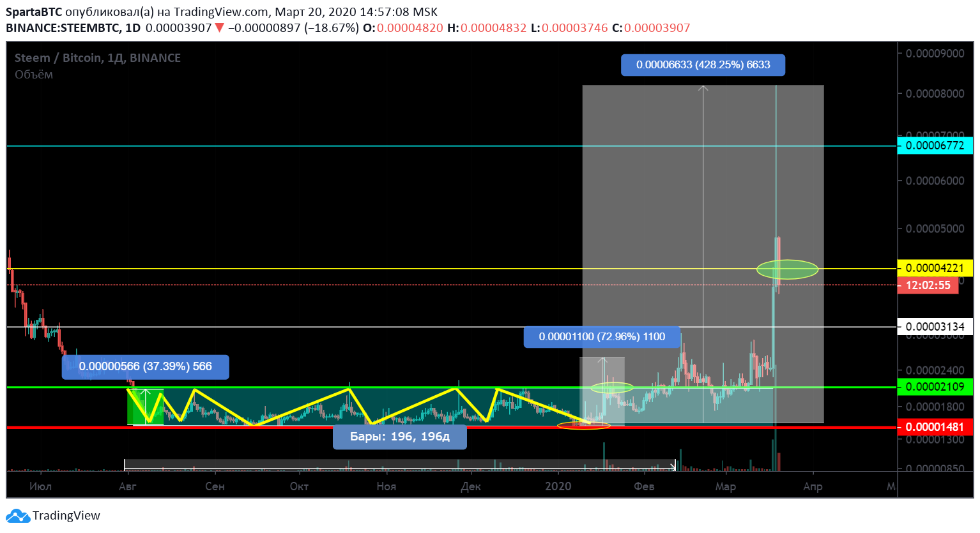Click the green ellipse on the yellow 0.00004221 line
Image resolution: width=980 pixels, height=533 pixels.
[787, 269]
